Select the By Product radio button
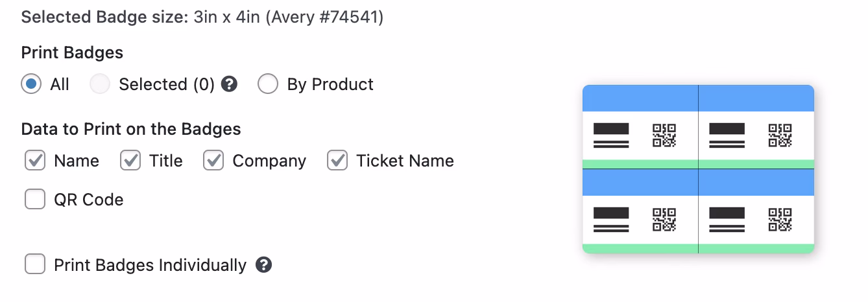868x302 pixels. 268,84
